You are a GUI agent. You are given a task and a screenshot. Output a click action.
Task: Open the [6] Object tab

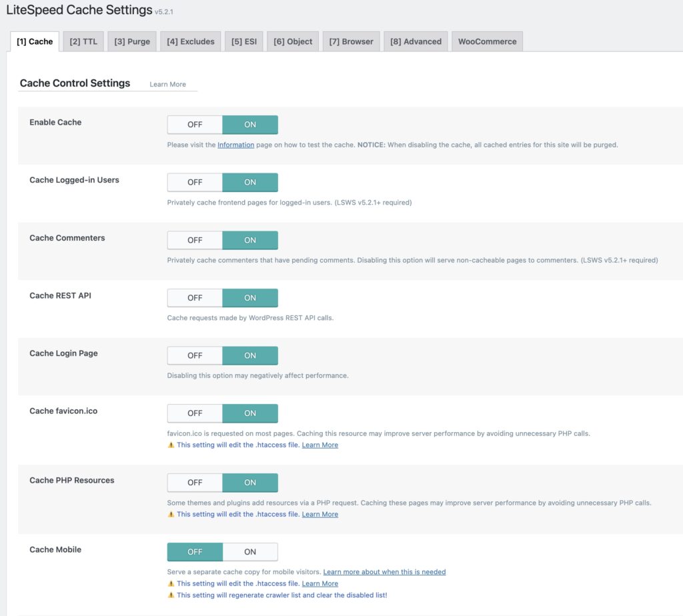pyautogui.click(x=293, y=42)
